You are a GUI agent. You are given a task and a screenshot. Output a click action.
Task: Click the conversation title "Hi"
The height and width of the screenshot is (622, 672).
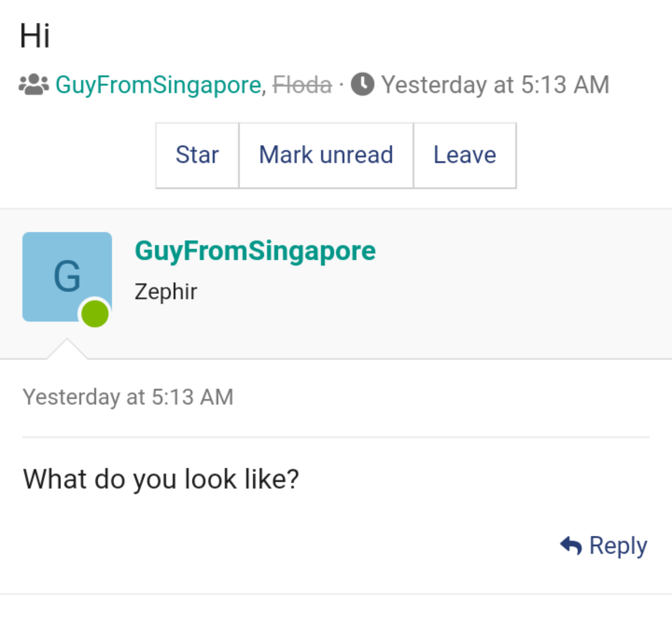[35, 36]
